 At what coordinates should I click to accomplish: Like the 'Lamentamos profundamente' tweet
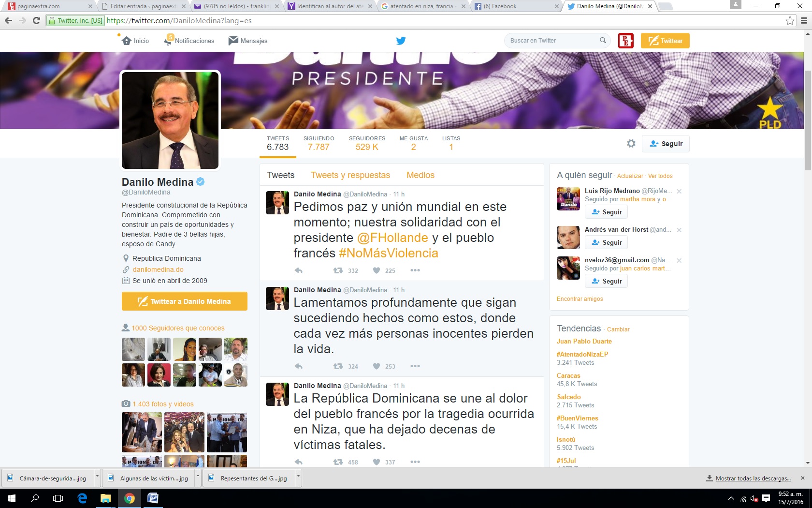click(377, 366)
